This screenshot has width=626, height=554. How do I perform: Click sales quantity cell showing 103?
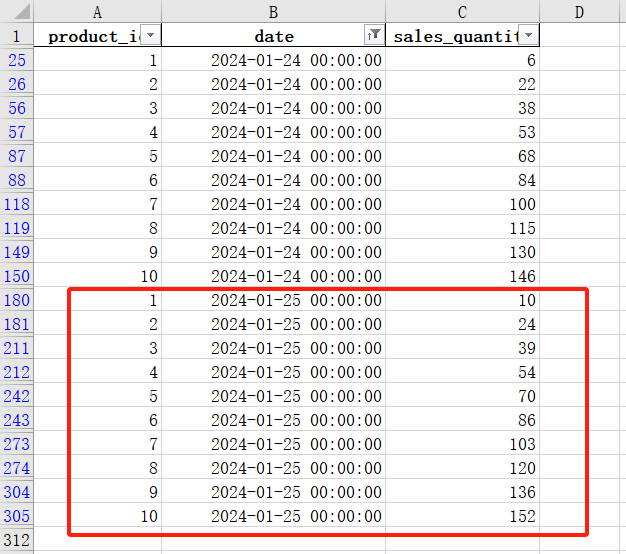click(x=462, y=444)
